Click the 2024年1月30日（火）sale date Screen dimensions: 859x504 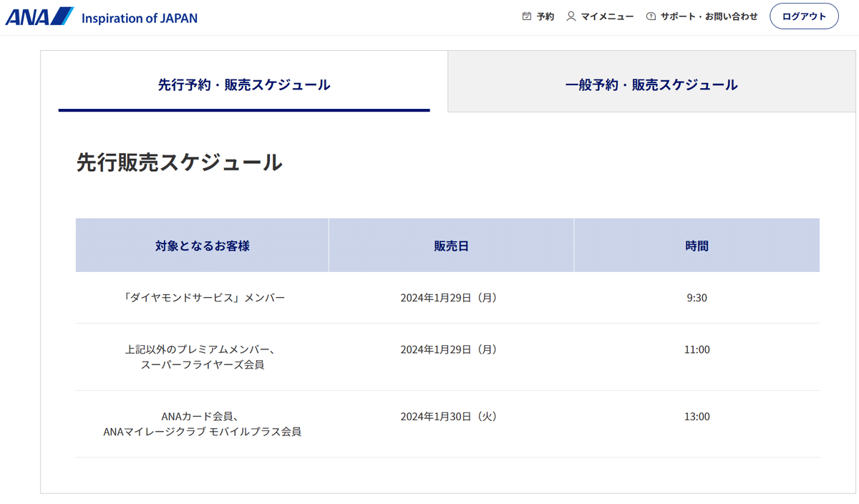pyautogui.click(x=449, y=416)
